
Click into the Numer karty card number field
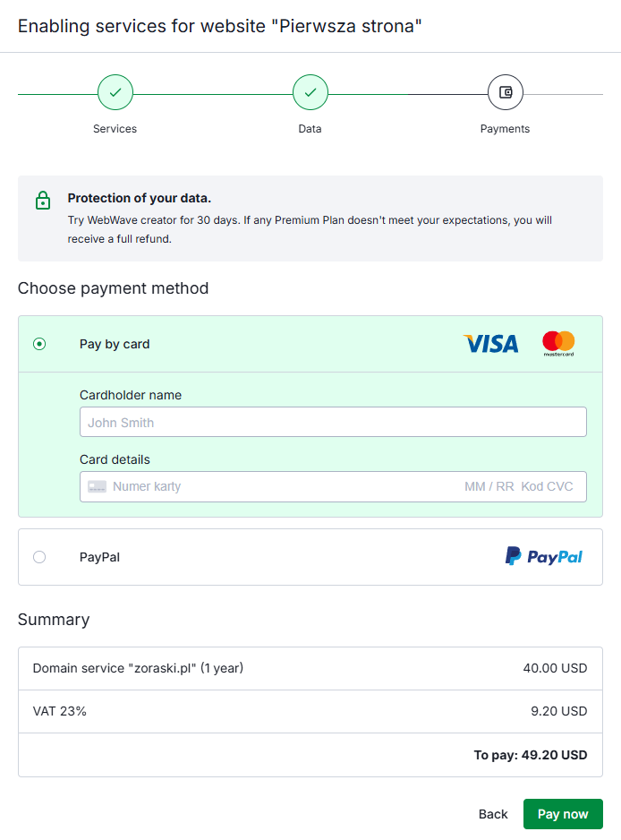point(268,486)
